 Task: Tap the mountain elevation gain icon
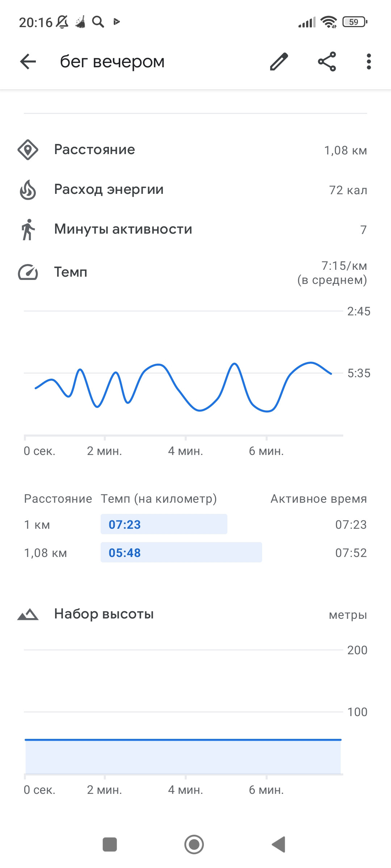click(28, 614)
